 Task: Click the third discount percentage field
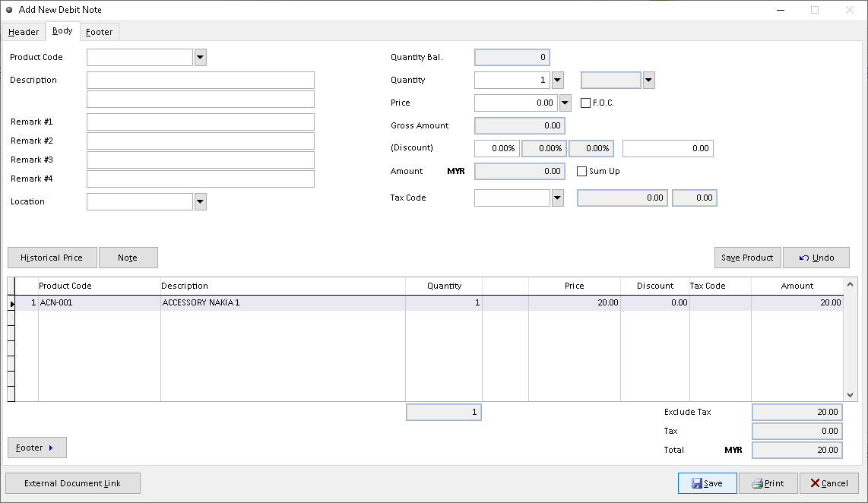(591, 148)
